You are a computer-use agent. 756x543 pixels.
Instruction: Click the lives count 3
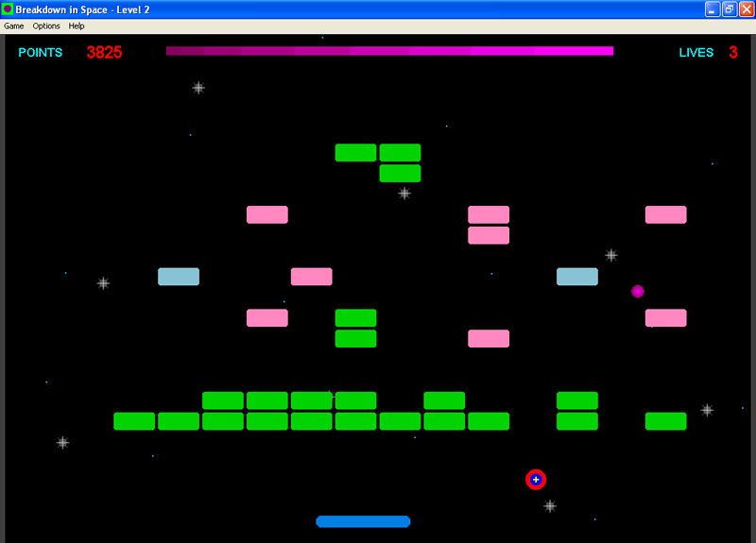pyautogui.click(x=733, y=52)
